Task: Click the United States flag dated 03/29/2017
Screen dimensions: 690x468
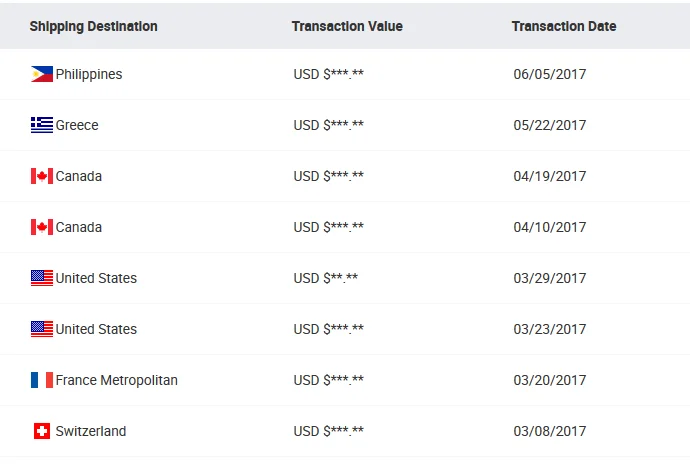Action: pos(42,278)
